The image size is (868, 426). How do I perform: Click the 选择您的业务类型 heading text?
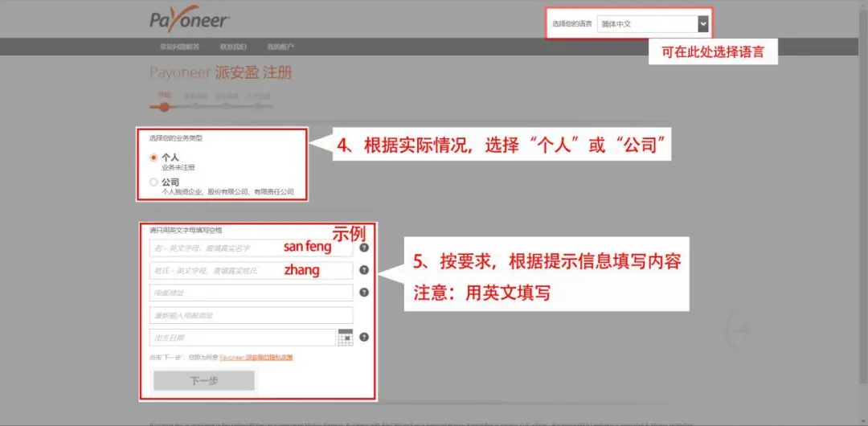pyautogui.click(x=175, y=138)
